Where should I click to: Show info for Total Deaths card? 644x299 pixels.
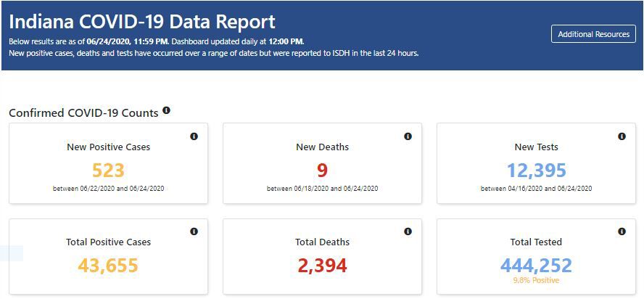coord(408,232)
